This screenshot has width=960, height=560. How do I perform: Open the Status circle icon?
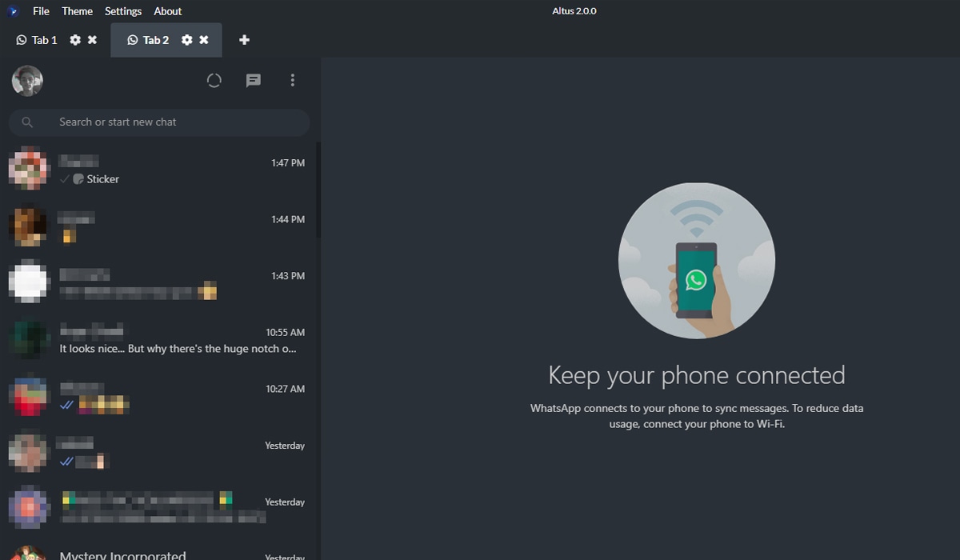click(214, 81)
